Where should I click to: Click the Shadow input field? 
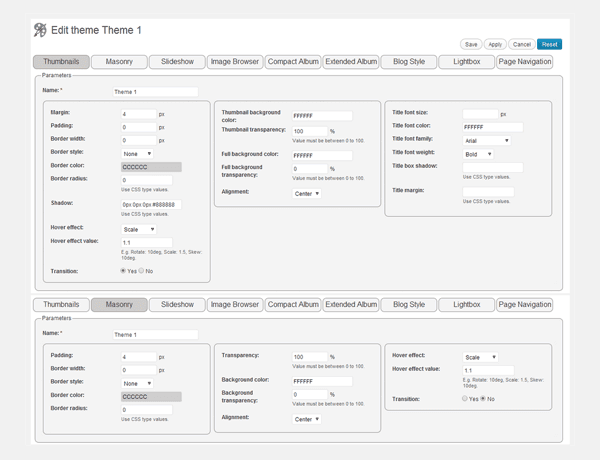[151, 205]
